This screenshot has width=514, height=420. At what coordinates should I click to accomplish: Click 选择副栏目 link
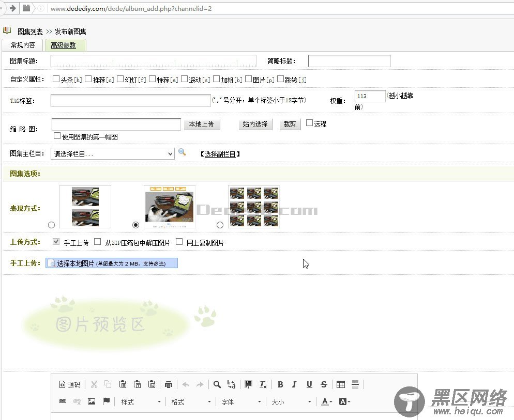[x=220, y=154]
